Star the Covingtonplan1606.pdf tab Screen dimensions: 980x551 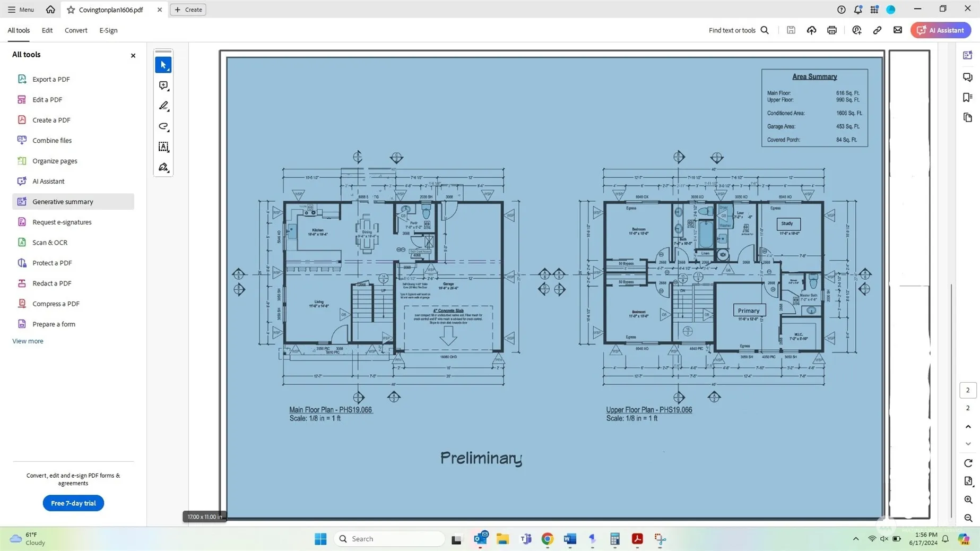tap(71, 10)
